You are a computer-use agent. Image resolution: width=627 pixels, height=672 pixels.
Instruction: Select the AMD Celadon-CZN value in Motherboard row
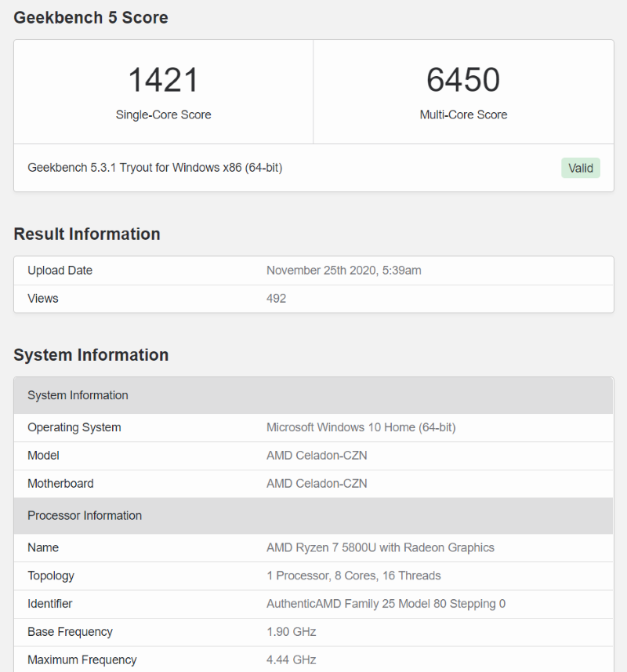pyautogui.click(x=317, y=484)
